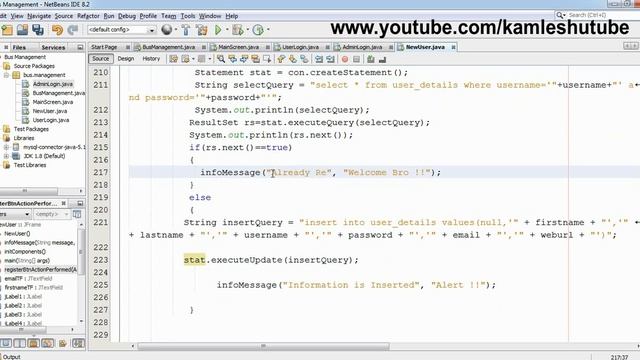Screen dimensions: 640x360
Task: Toggle Highlight Search in editor toolbar
Action: [x=255, y=59]
